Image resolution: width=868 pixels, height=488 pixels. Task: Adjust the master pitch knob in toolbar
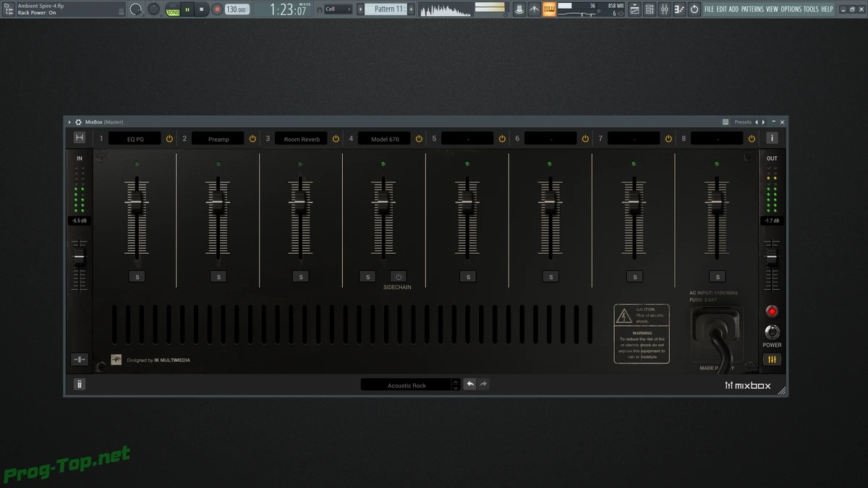[x=154, y=9]
